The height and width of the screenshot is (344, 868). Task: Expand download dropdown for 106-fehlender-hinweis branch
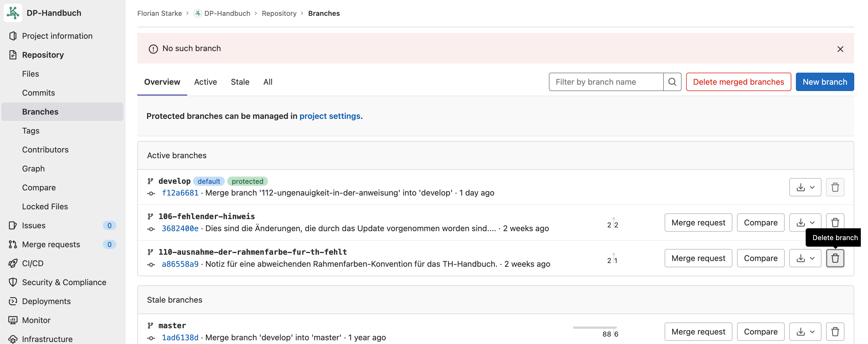pos(805,222)
